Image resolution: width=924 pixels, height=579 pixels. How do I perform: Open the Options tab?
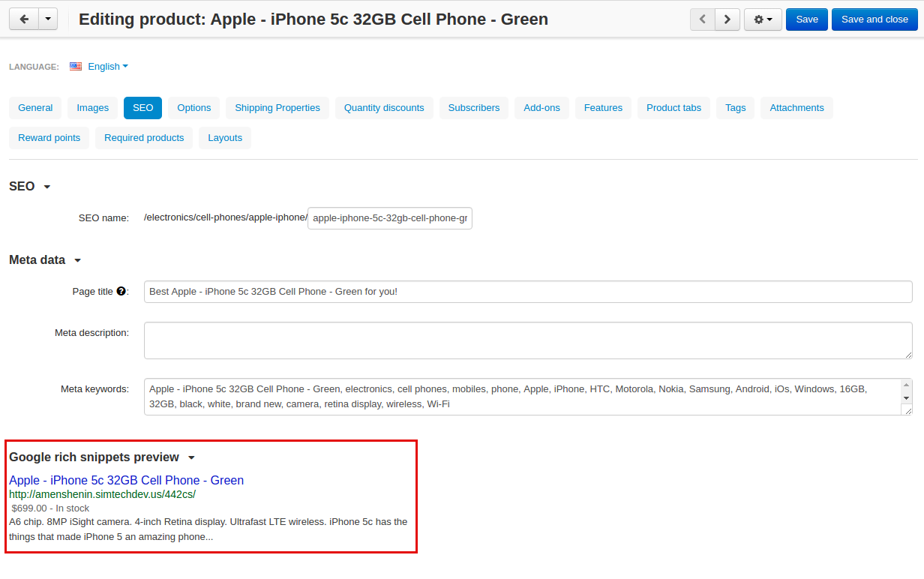tap(194, 108)
